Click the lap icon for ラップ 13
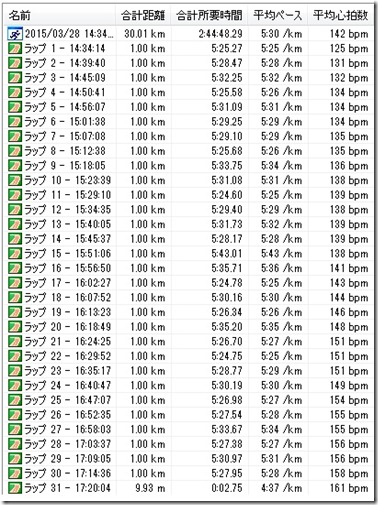Screen dimensions: 378x505 [x=15, y=225]
